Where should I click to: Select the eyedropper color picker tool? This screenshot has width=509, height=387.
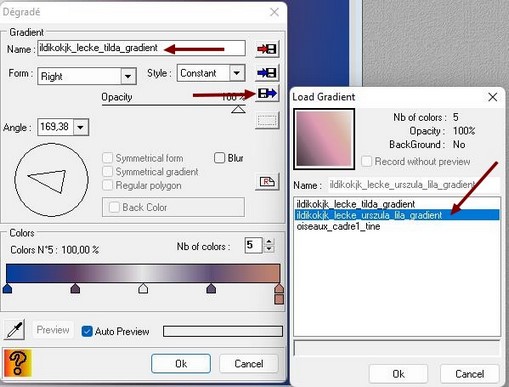coord(14,330)
